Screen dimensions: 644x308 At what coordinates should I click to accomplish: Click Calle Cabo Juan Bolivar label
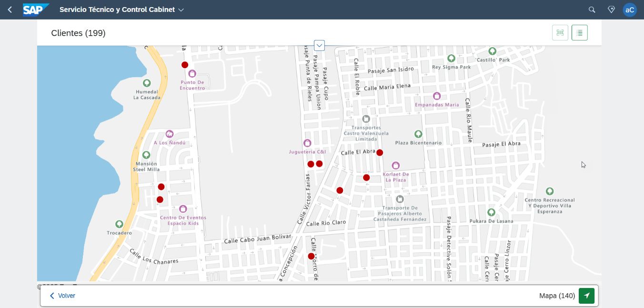(x=257, y=239)
